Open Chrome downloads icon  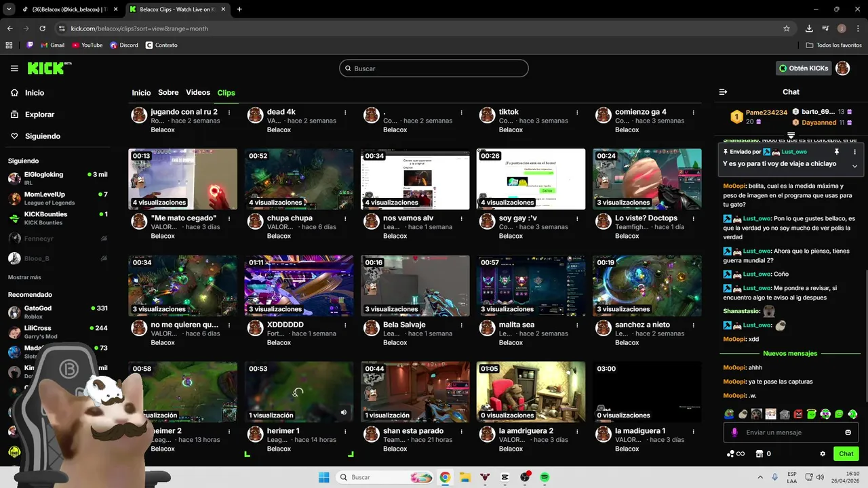tap(809, 28)
